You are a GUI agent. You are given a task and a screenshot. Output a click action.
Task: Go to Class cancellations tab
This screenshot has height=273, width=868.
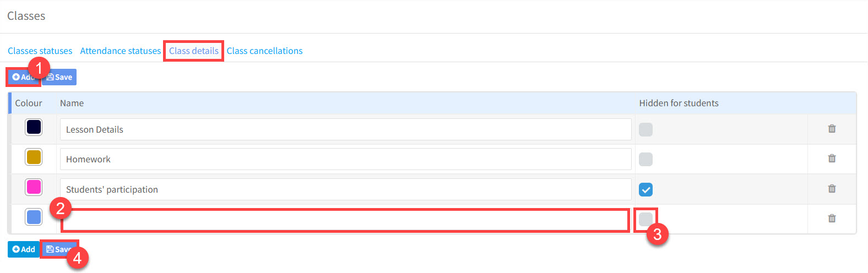click(264, 51)
